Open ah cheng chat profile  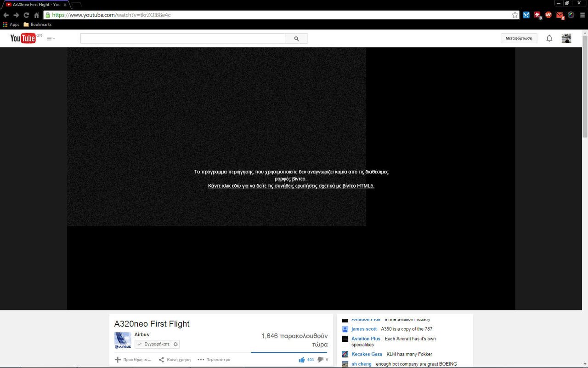[x=362, y=364]
